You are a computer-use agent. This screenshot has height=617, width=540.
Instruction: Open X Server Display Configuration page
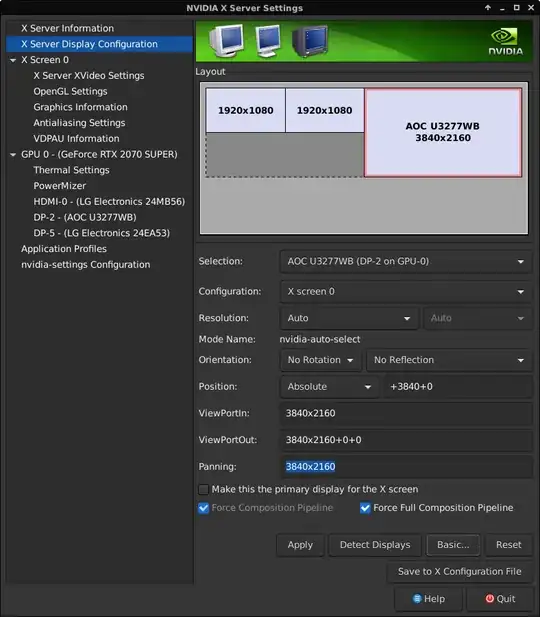(99, 44)
